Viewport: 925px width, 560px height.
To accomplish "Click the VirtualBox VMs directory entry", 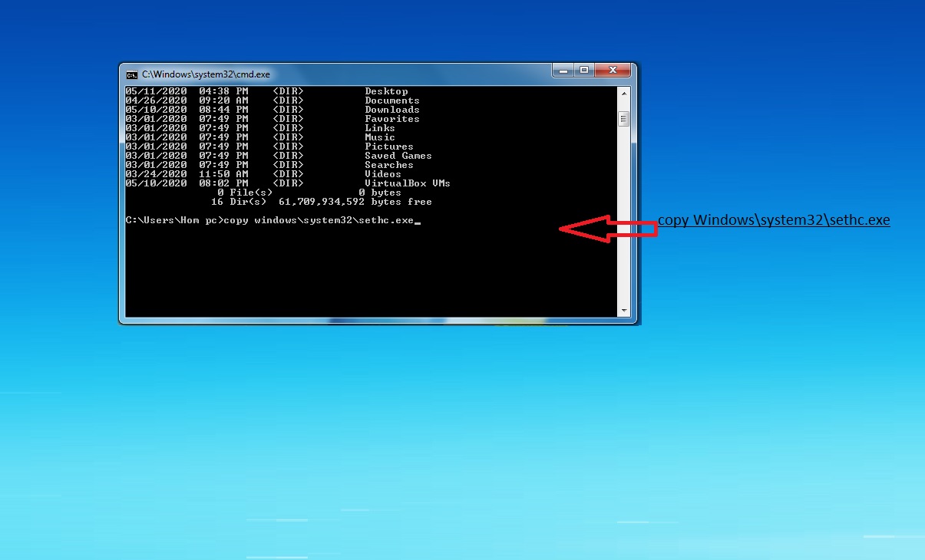I will (x=408, y=183).
